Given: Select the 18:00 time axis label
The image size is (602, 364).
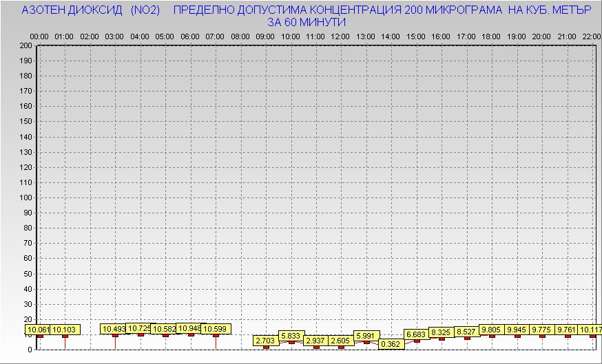Looking at the screenshot, I should (491, 36).
